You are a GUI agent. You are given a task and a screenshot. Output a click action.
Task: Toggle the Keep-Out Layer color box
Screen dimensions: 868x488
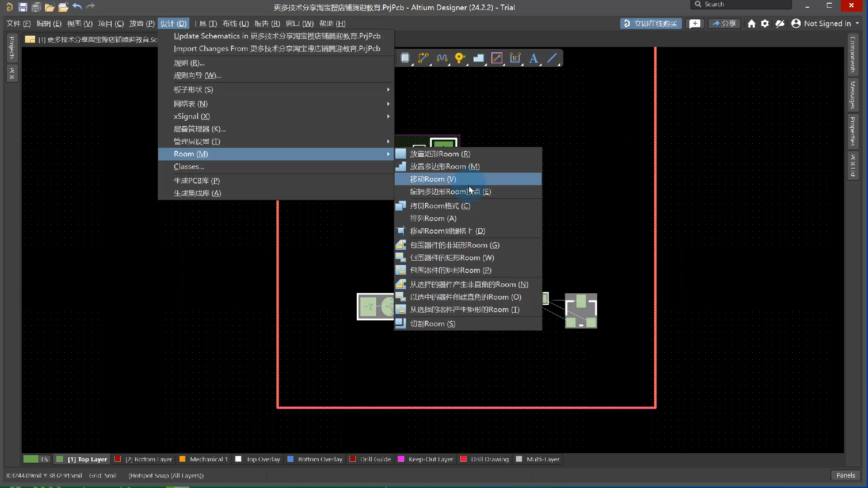pyautogui.click(x=401, y=459)
